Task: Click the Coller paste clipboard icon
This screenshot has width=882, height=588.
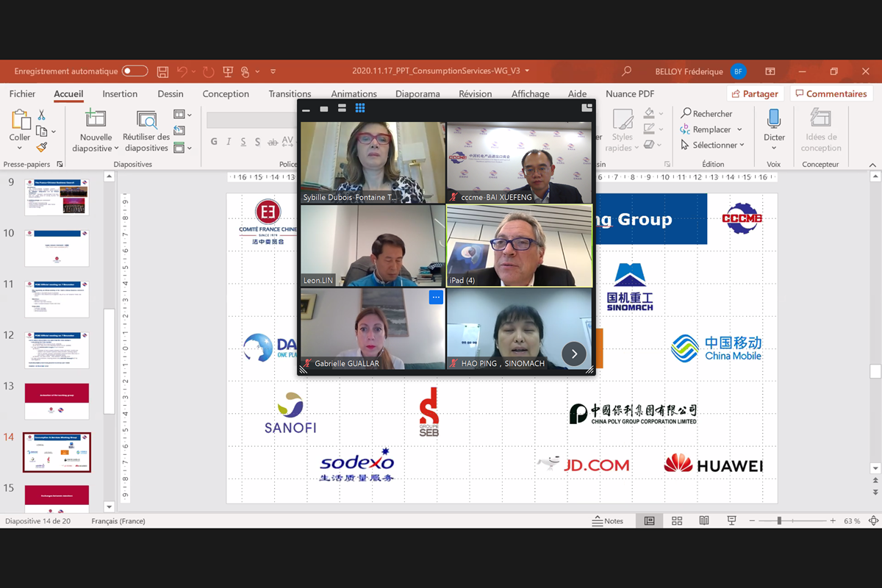Action: click(20, 120)
